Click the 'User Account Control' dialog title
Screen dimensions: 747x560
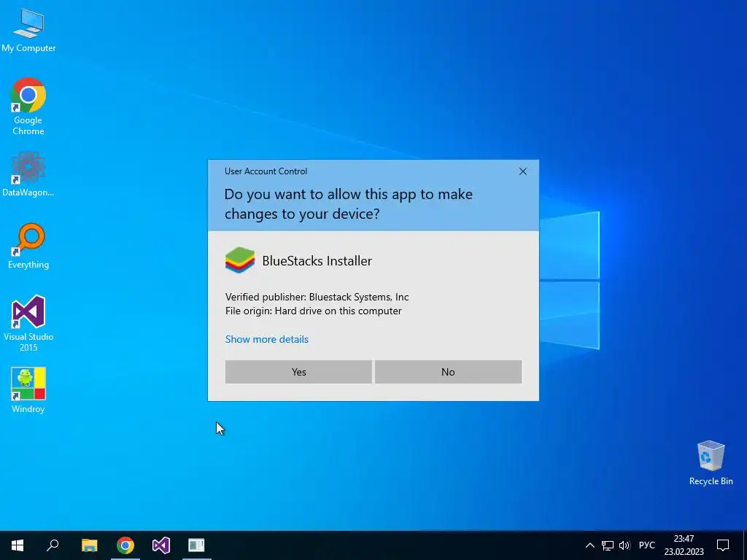pyautogui.click(x=266, y=171)
